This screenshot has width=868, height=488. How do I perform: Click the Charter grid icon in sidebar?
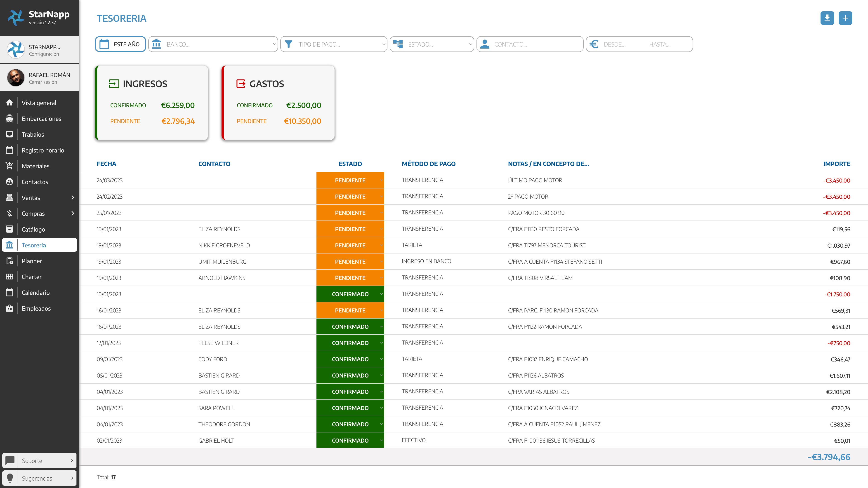point(9,277)
